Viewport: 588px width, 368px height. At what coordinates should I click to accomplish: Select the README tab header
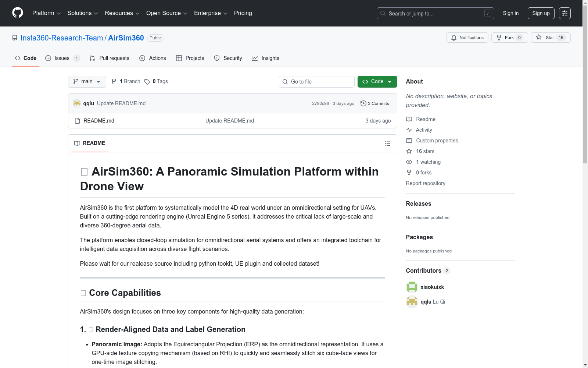[90, 143]
